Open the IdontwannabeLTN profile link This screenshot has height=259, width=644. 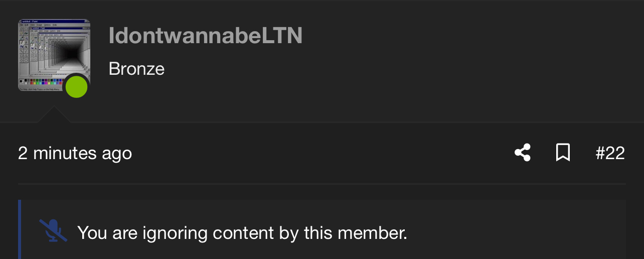pos(205,36)
